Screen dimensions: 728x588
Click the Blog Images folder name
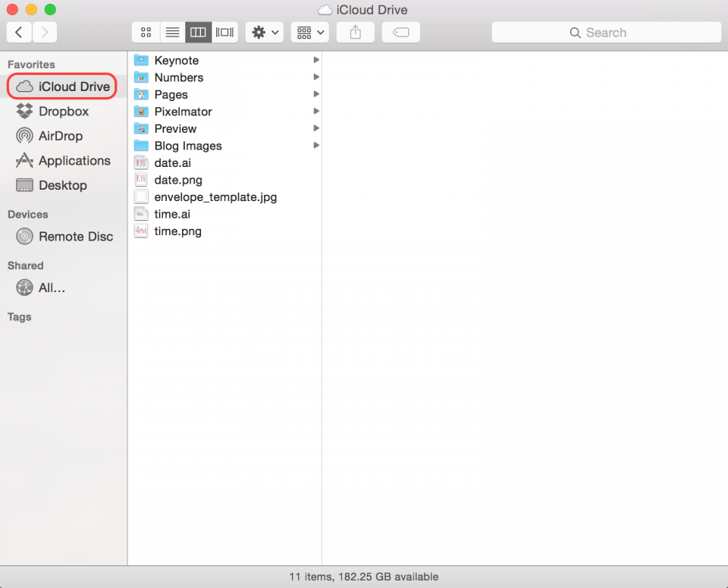pos(188,146)
